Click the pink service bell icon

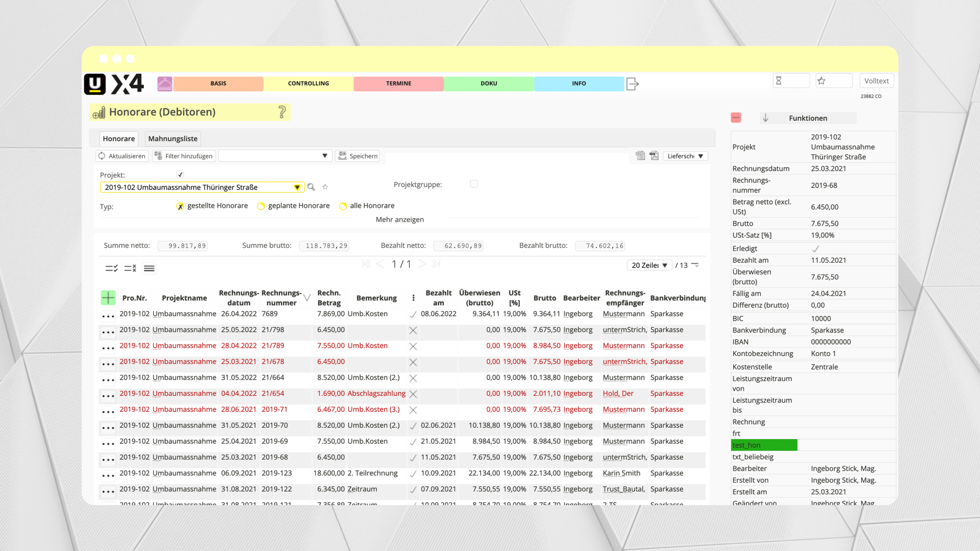[165, 83]
